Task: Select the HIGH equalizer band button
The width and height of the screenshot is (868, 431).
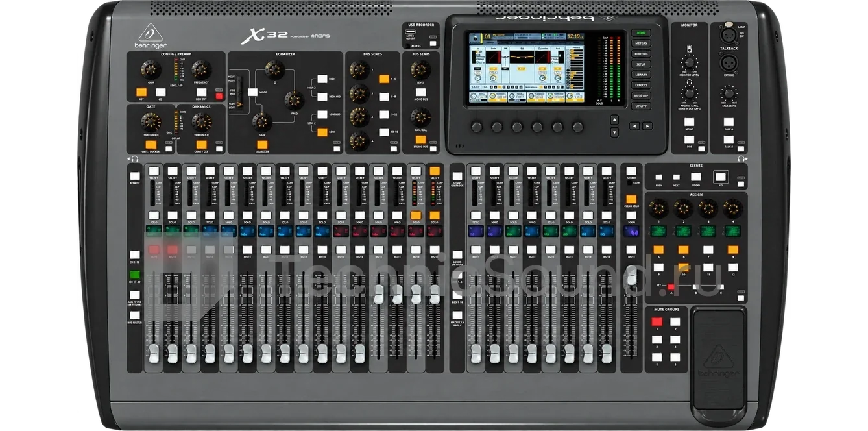Action: click(322, 79)
